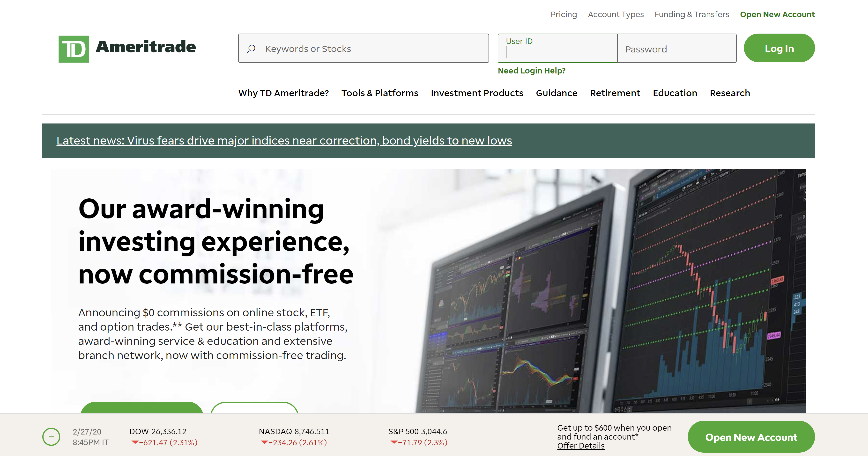Click the Keywords or Stocks search input

coord(364,48)
